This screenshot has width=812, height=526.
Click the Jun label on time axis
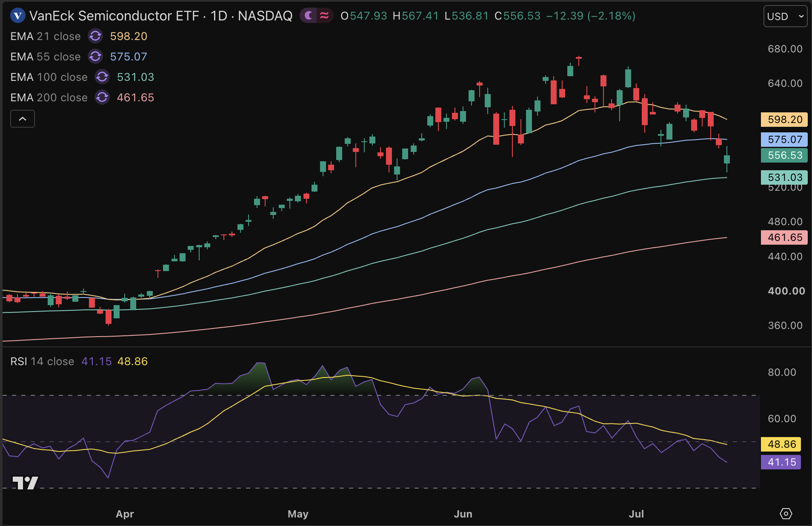tap(463, 514)
